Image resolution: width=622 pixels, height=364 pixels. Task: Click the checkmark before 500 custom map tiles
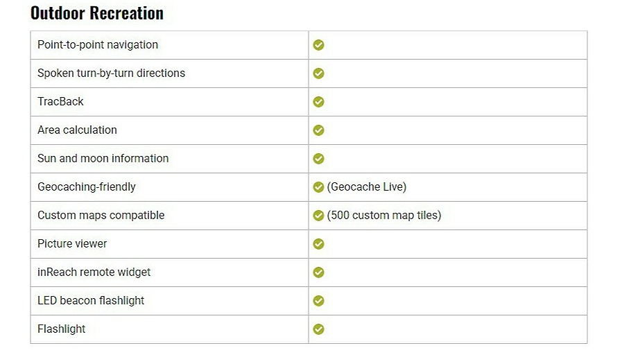pos(318,216)
